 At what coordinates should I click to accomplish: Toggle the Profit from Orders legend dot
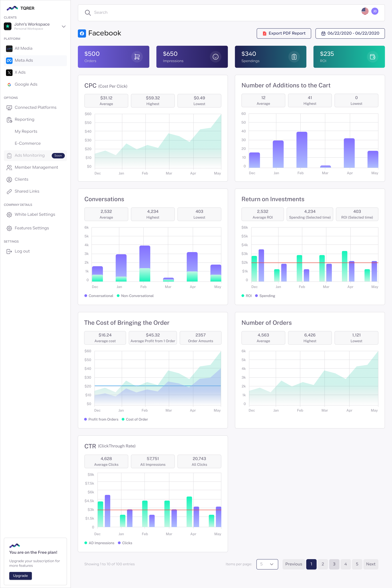coord(85,419)
